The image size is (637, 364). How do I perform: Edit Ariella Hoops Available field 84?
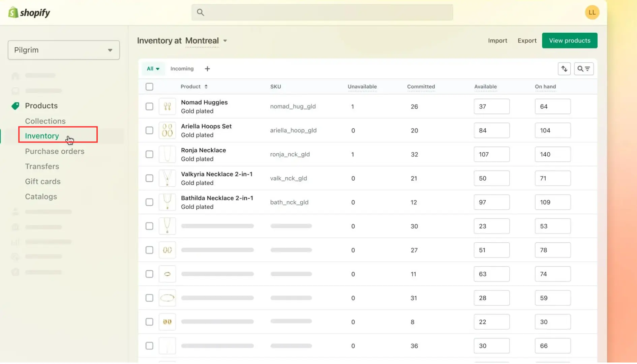492,130
